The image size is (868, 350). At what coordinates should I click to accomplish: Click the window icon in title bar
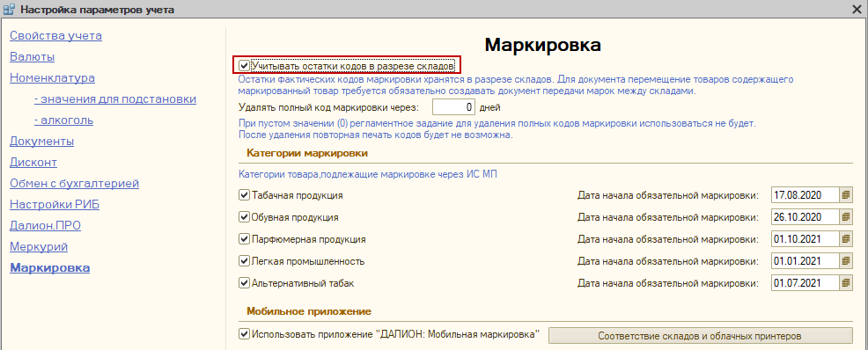point(10,9)
